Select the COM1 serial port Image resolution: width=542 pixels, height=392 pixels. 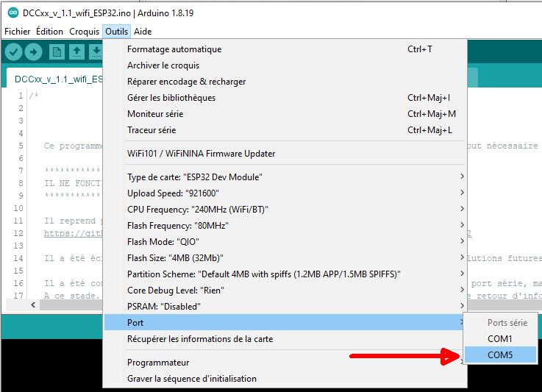500,339
